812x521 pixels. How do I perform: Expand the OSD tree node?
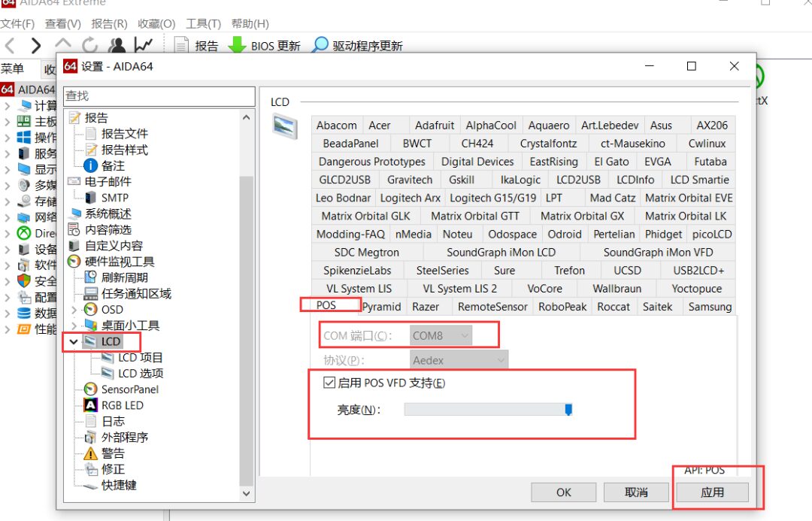(x=74, y=310)
